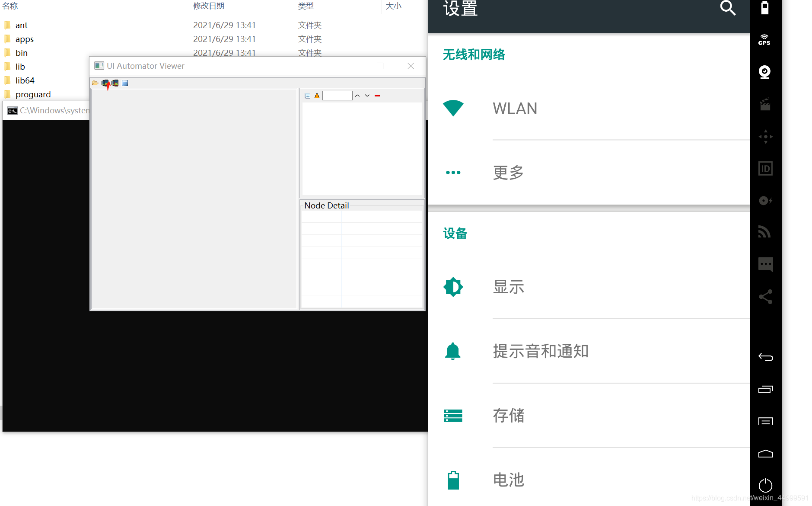Open the emulator remote control arrows widget
The height and width of the screenshot is (506, 812).
tap(765, 137)
